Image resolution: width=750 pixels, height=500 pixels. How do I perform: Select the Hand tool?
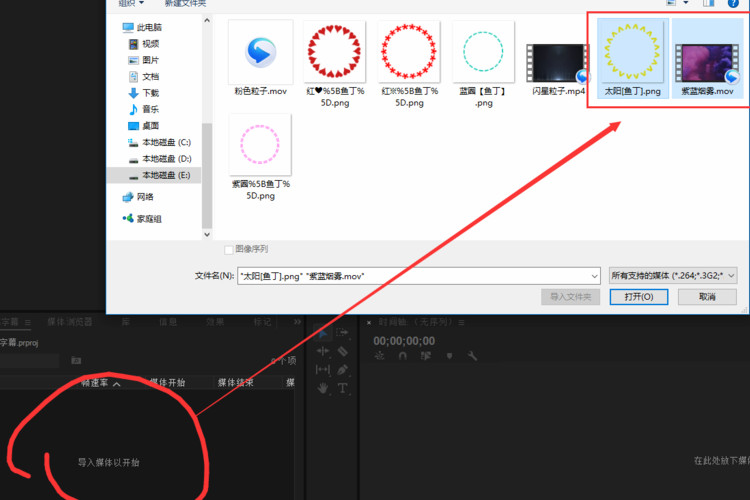324,388
